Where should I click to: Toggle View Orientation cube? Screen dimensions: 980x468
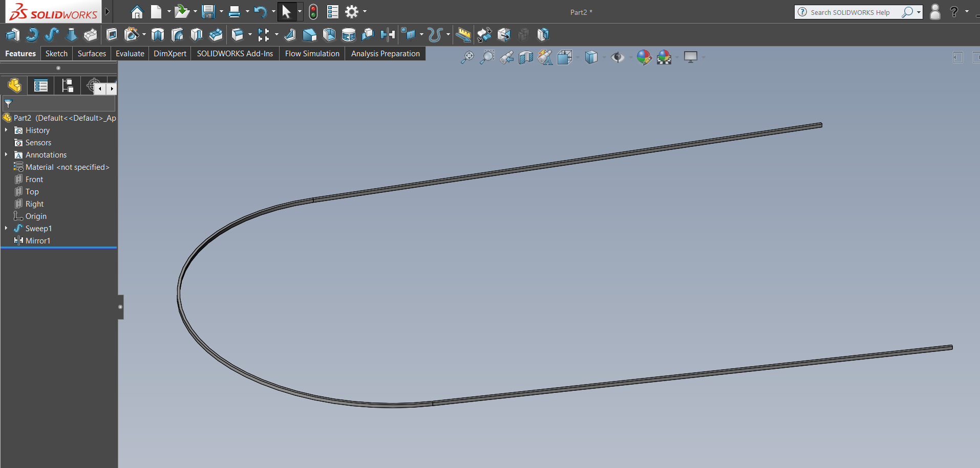click(x=564, y=57)
